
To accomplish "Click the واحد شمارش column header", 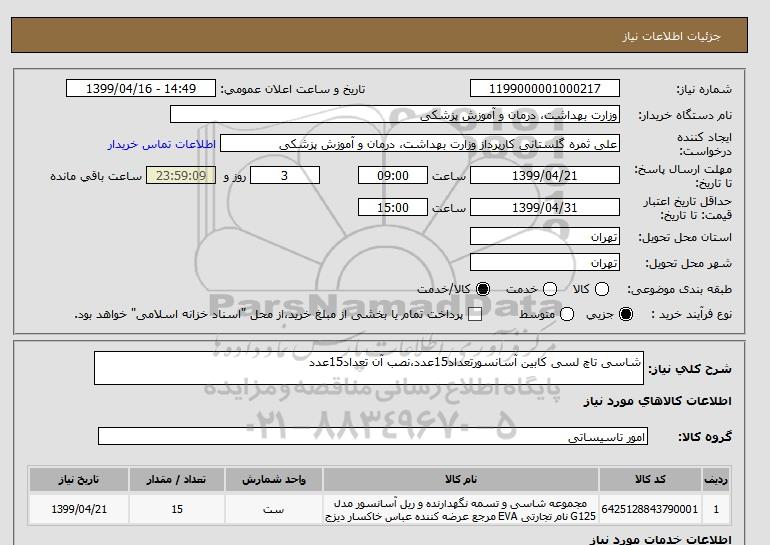I will (274, 480).
